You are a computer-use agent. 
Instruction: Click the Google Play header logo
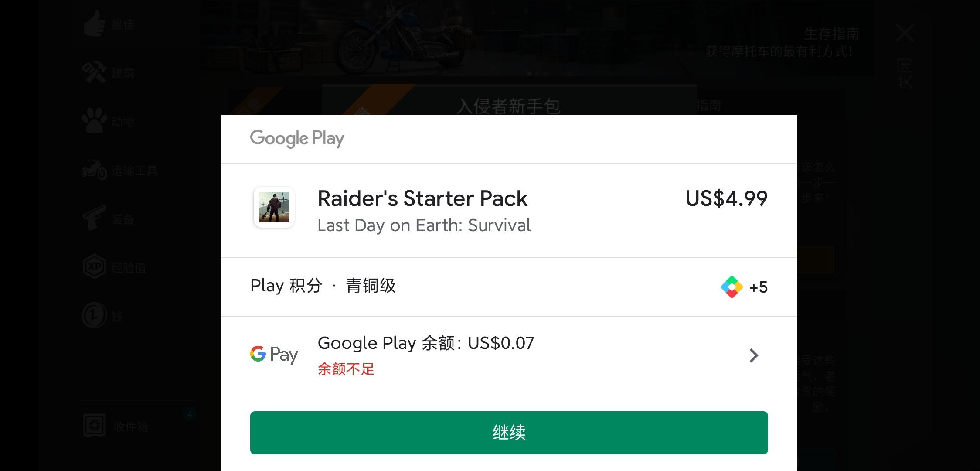click(x=297, y=139)
